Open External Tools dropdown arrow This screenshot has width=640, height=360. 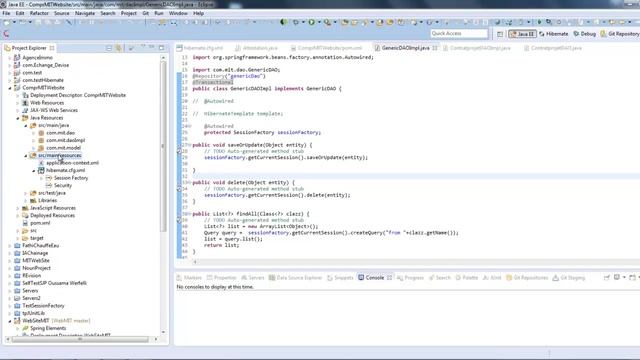click(335, 22)
